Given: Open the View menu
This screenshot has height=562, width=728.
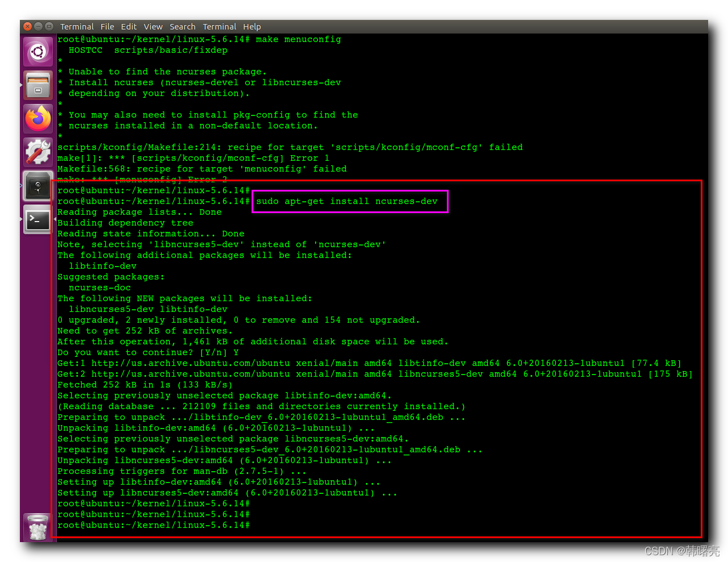Looking at the screenshot, I should click(x=153, y=26).
